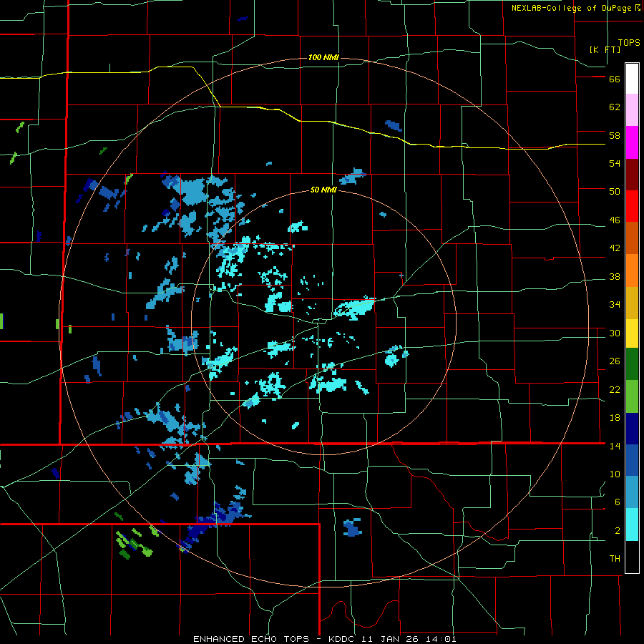Click the 50 NMI range ring label
644x644 pixels.
click(x=323, y=190)
